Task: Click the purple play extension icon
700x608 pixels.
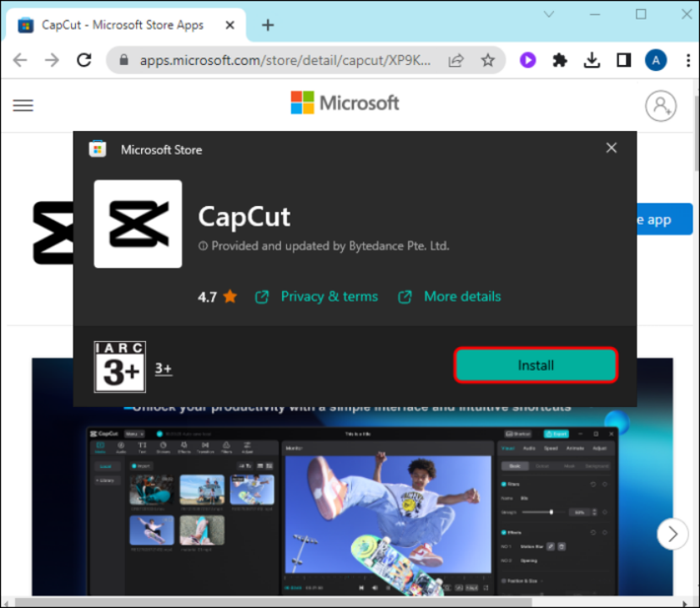Action: [x=528, y=60]
